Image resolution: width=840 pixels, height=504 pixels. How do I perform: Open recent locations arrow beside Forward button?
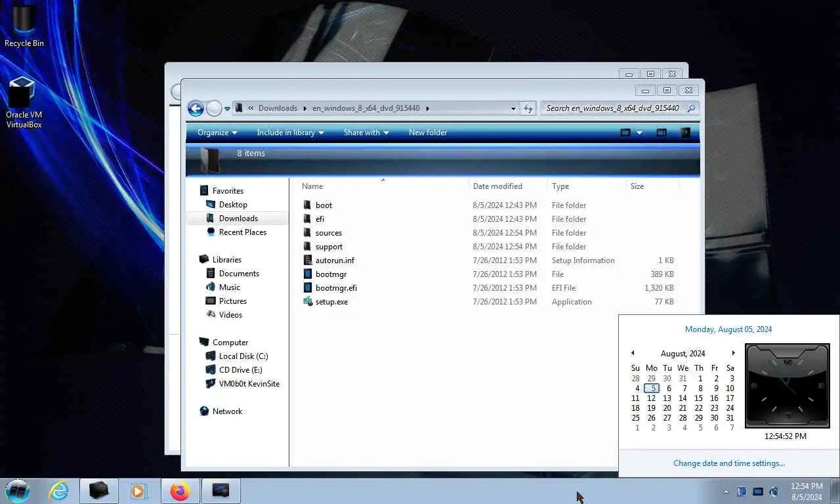pos(227,109)
